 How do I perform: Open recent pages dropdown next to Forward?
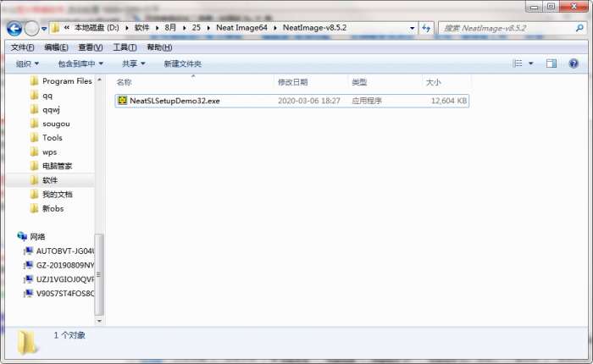[x=44, y=29]
